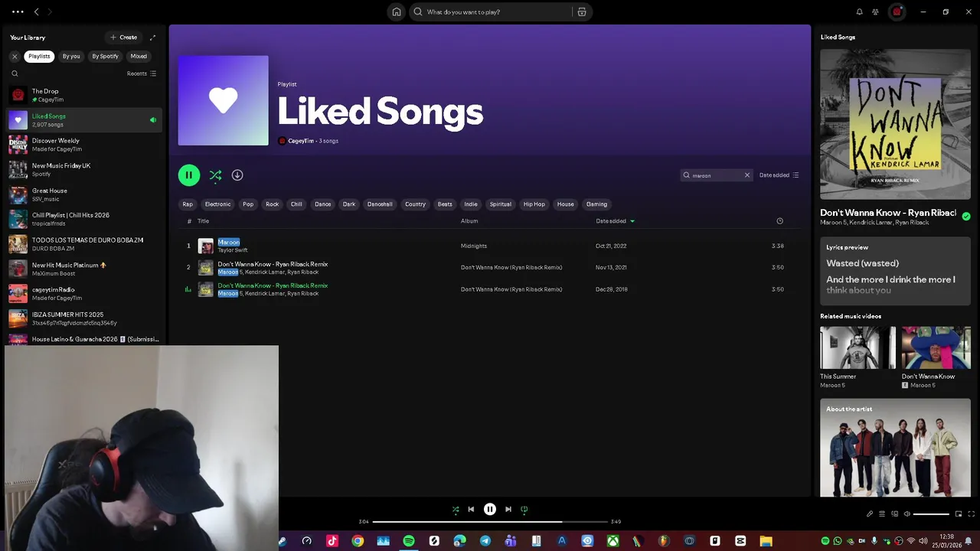This screenshot has width=980, height=551.
Task: Open the lyrics microphone icon
Action: [x=869, y=514]
